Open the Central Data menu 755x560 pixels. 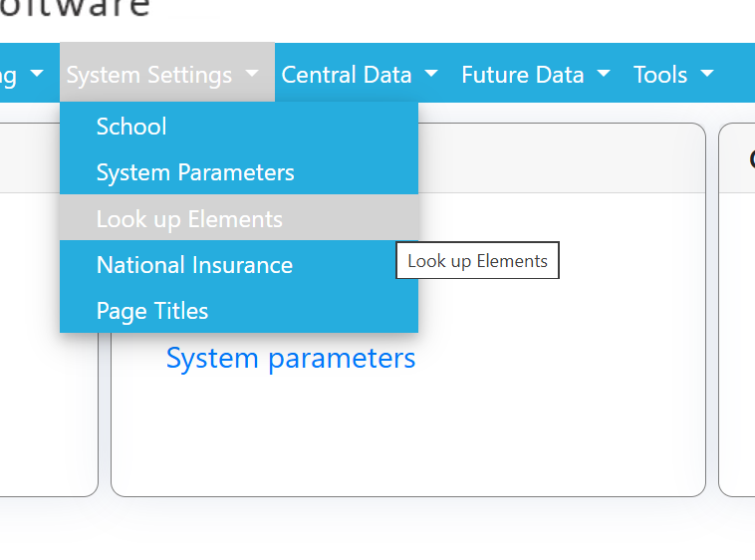(347, 75)
